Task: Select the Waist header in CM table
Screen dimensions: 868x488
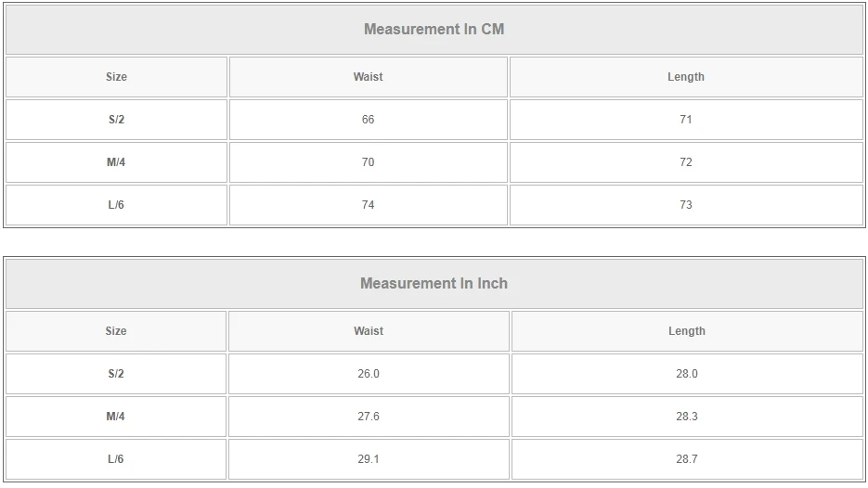Action: [368, 77]
